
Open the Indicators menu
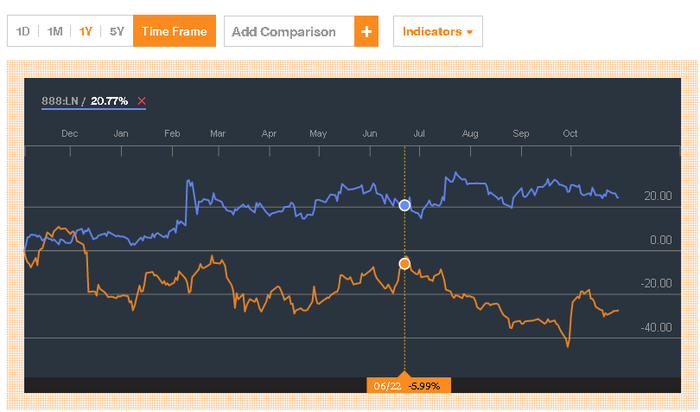click(x=438, y=31)
